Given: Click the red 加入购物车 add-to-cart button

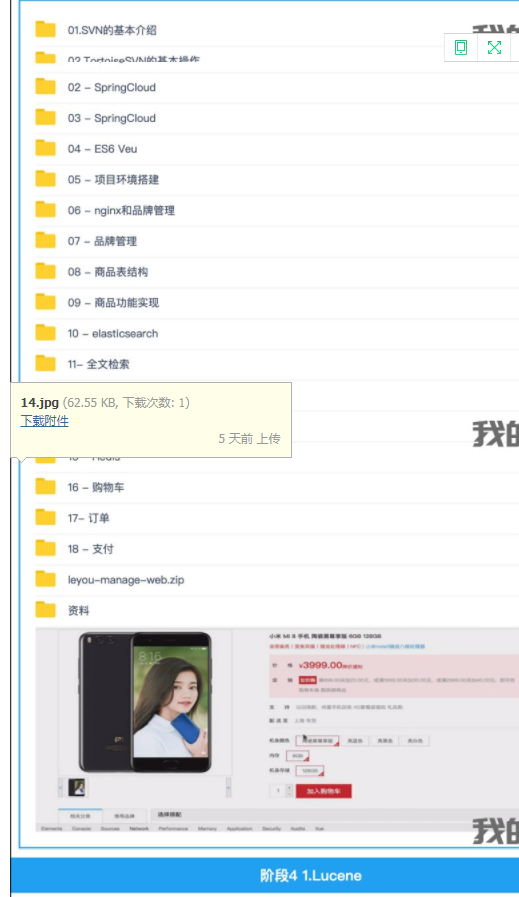Looking at the screenshot, I should (x=323, y=791).
